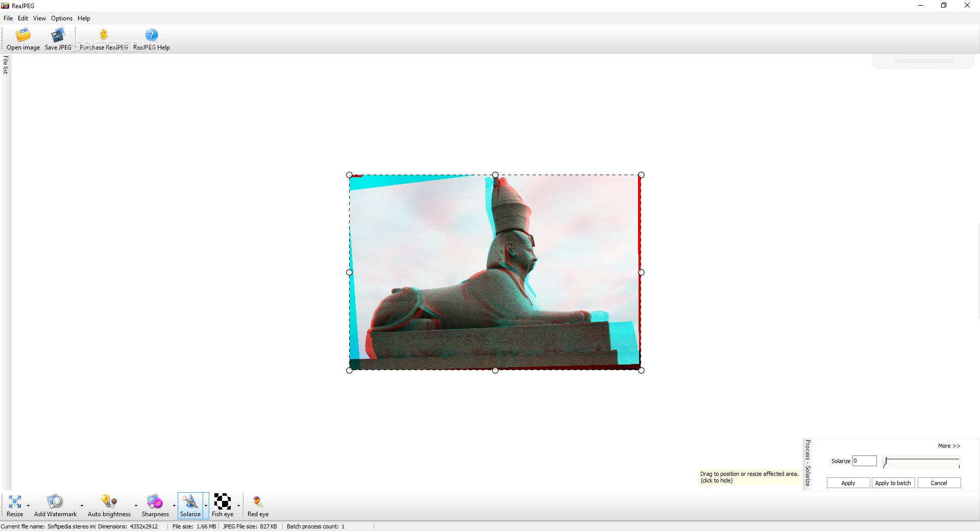The image size is (980, 531).
Task: Select the Sharpness tool
Action: tap(155, 505)
